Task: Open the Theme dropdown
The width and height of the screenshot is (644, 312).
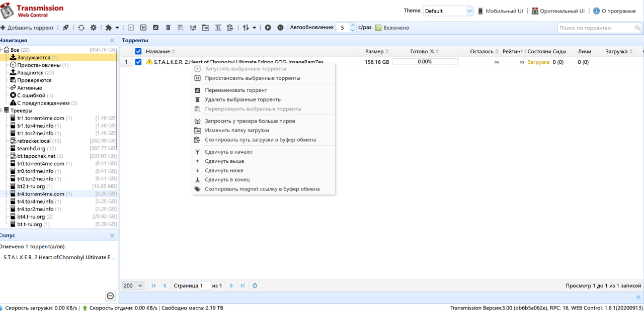Action: coord(448,11)
